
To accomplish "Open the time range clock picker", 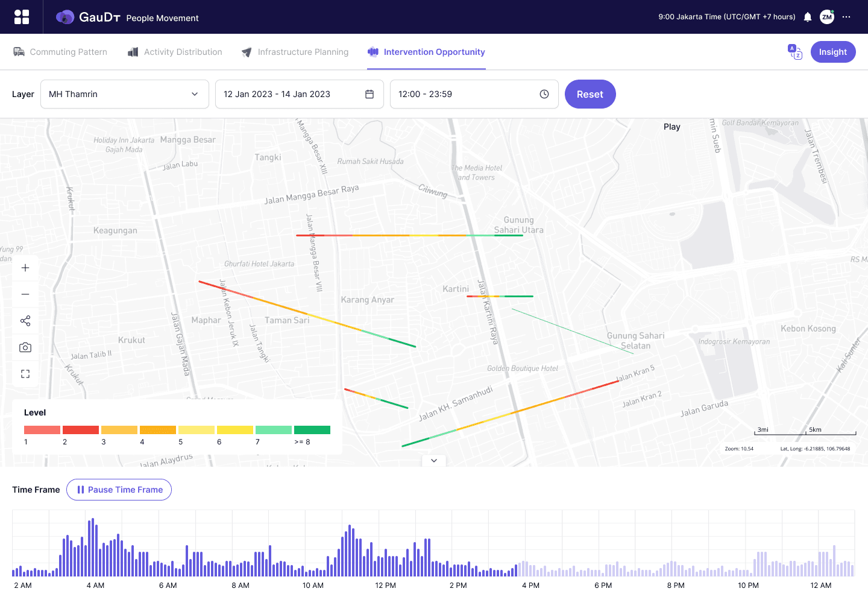I will tap(474, 94).
